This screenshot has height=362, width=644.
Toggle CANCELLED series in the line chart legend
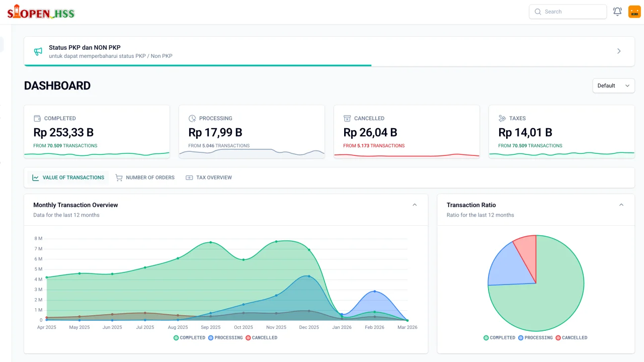(262, 338)
